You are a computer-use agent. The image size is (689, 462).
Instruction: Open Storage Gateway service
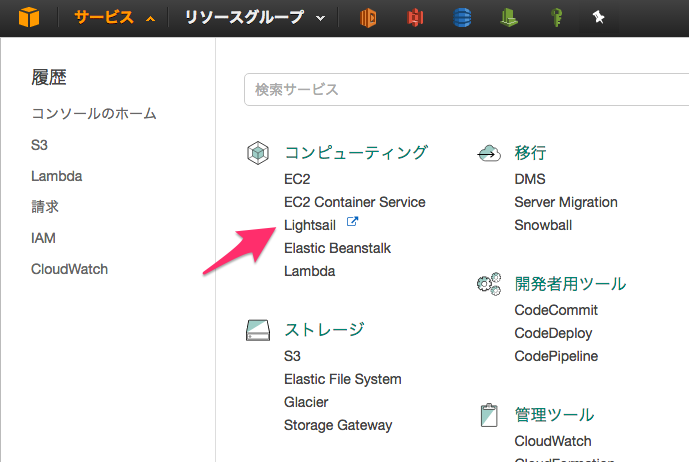[338, 425]
